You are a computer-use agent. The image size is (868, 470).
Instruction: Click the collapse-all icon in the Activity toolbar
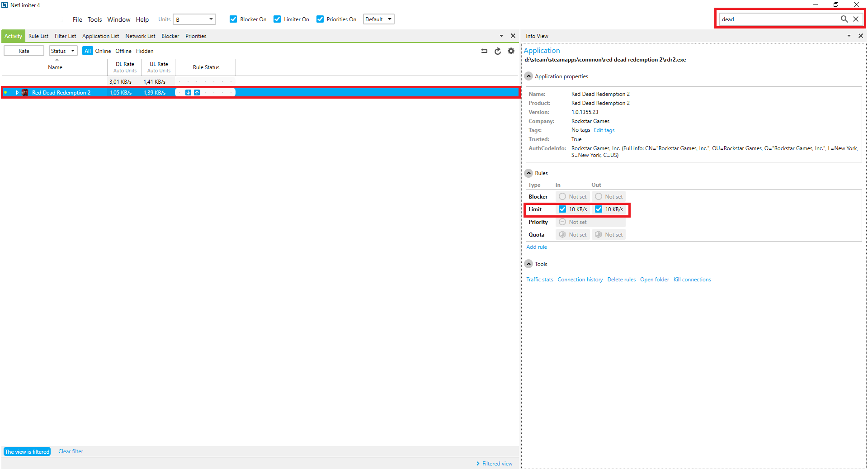(484, 51)
